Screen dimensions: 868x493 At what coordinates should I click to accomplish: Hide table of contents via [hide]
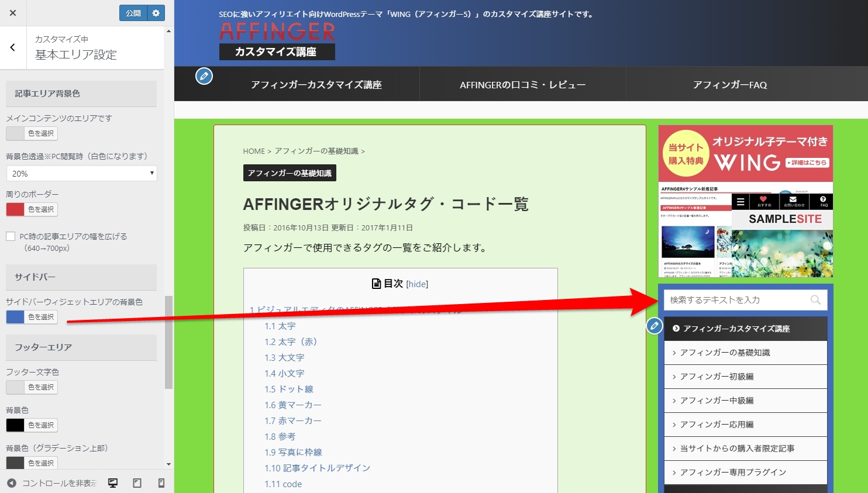click(417, 284)
